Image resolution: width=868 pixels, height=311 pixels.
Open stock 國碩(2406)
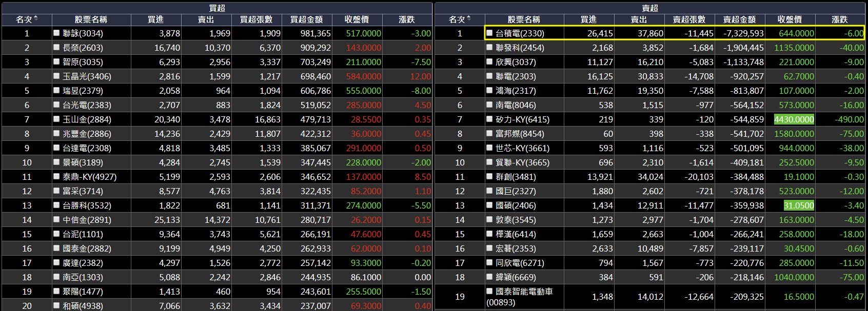(516, 205)
